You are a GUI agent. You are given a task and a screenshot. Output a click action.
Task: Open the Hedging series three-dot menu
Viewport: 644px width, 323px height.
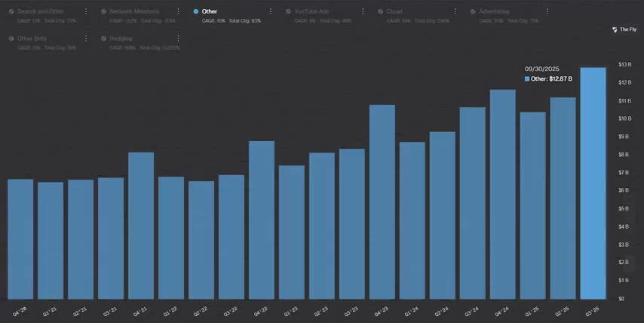pos(178,38)
